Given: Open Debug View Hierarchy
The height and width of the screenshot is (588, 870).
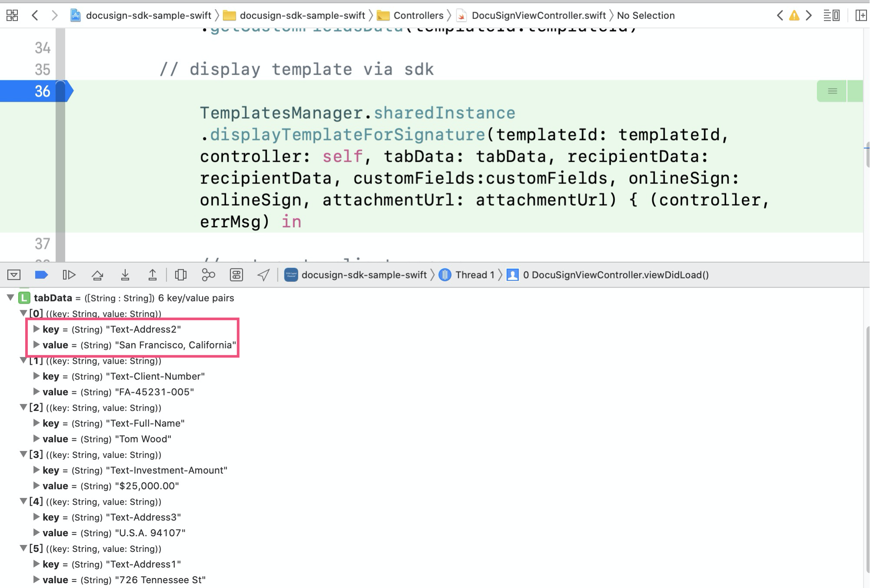Looking at the screenshot, I should click(180, 275).
